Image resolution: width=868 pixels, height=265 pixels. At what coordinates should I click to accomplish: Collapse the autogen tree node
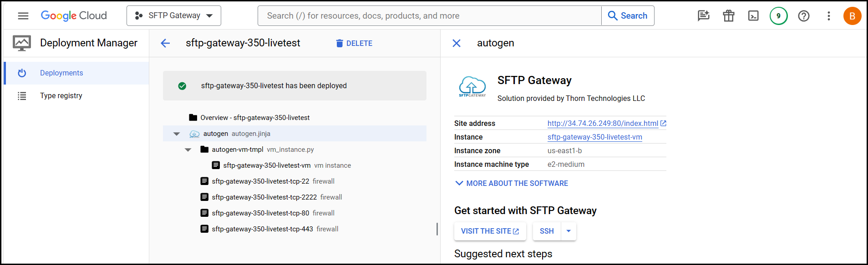click(177, 134)
